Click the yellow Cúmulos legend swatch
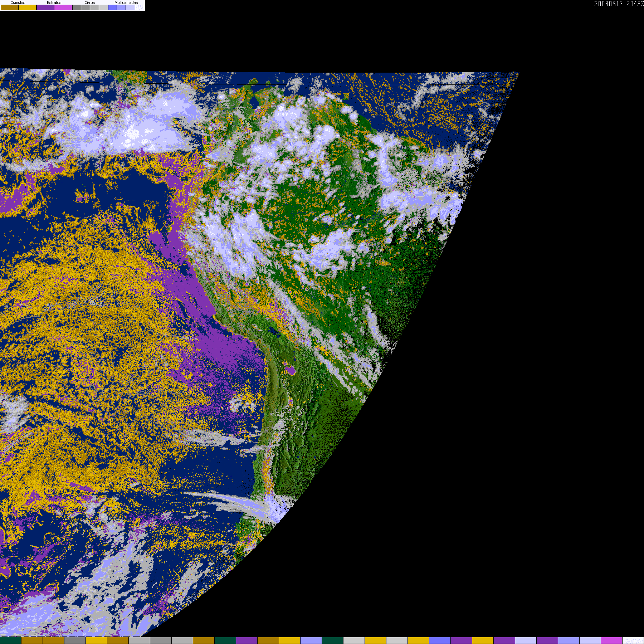This screenshot has height=644, width=644. [x=28, y=7]
